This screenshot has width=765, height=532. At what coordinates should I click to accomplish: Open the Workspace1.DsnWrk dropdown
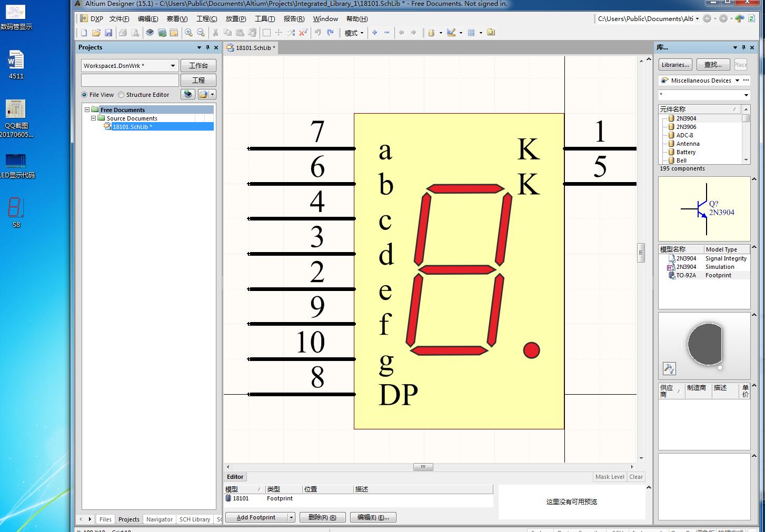coord(173,66)
